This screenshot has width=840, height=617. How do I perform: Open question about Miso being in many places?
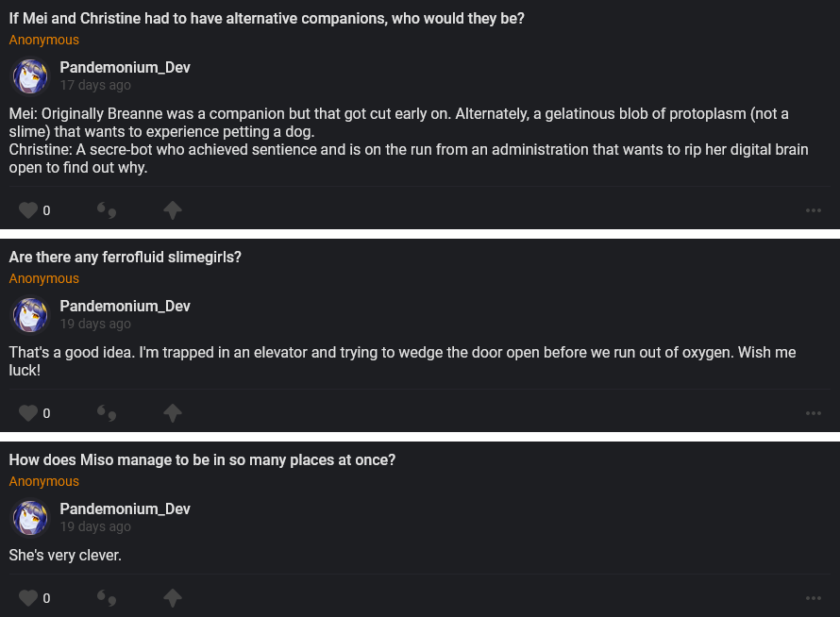pos(202,459)
